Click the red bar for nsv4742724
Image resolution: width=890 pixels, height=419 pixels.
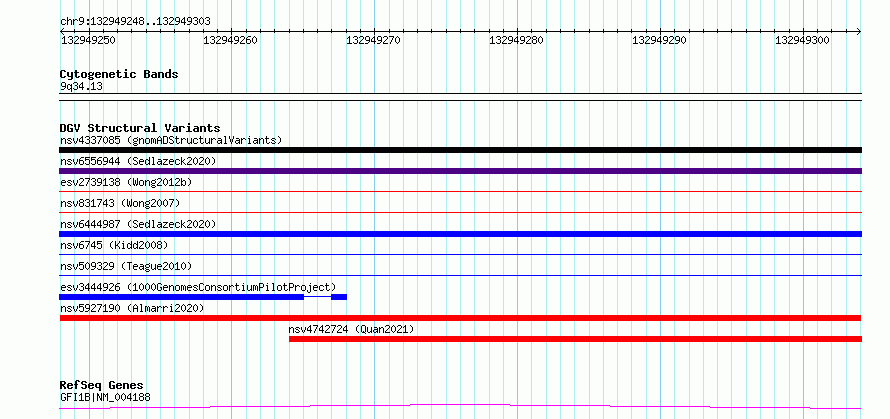(x=575, y=339)
